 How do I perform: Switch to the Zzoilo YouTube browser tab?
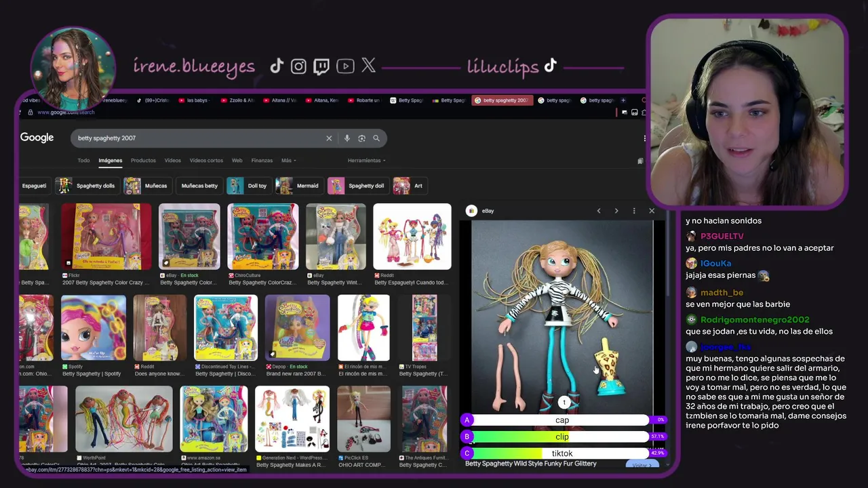click(x=238, y=100)
